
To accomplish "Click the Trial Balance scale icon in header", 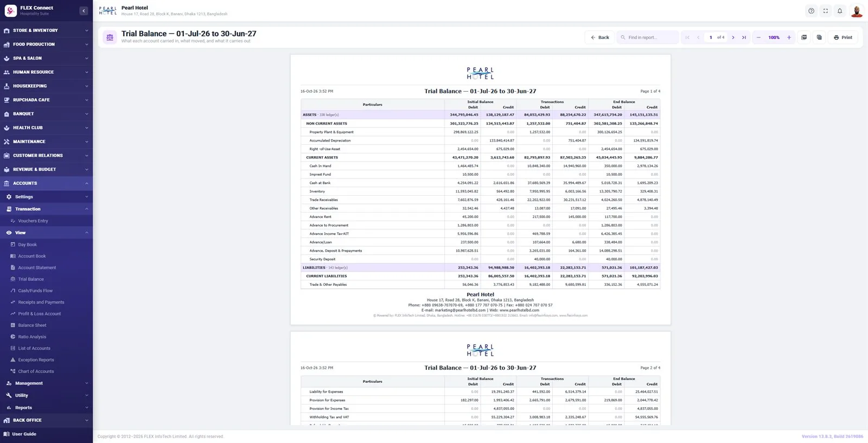I will (110, 37).
